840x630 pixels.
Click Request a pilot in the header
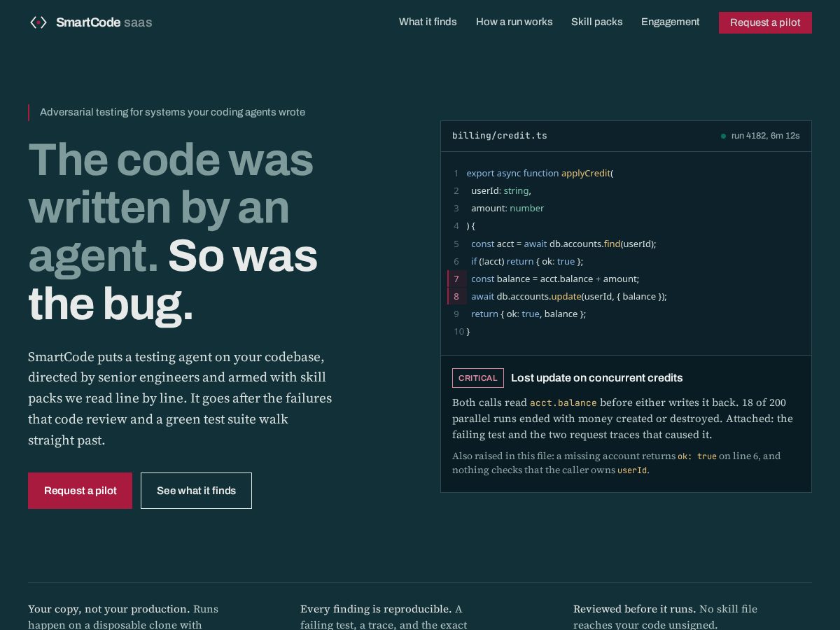pyautogui.click(x=765, y=22)
